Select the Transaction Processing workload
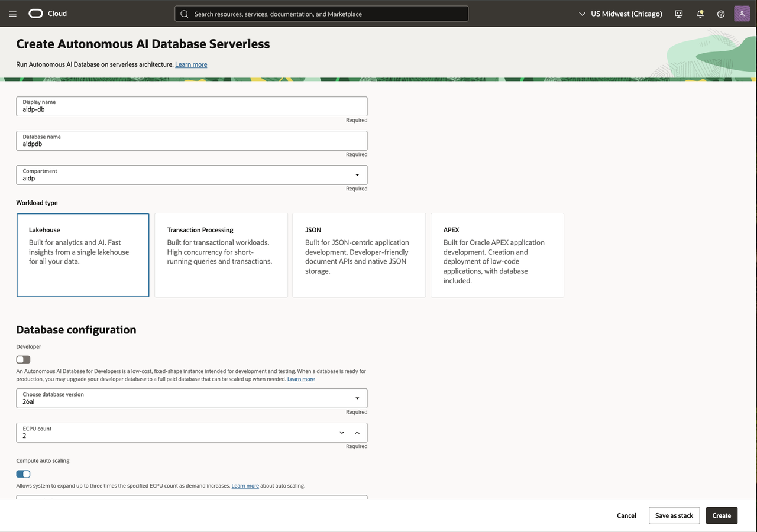This screenshot has height=532, width=757. click(x=221, y=255)
